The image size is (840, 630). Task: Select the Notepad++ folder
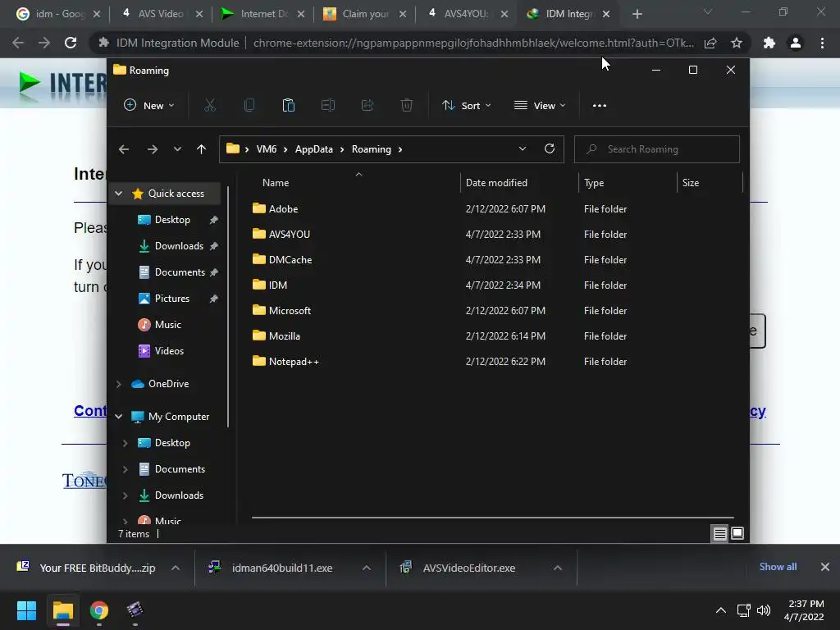pos(294,362)
